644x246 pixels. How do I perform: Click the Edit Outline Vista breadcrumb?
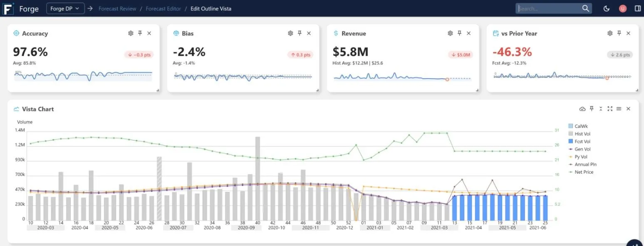click(x=211, y=8)
